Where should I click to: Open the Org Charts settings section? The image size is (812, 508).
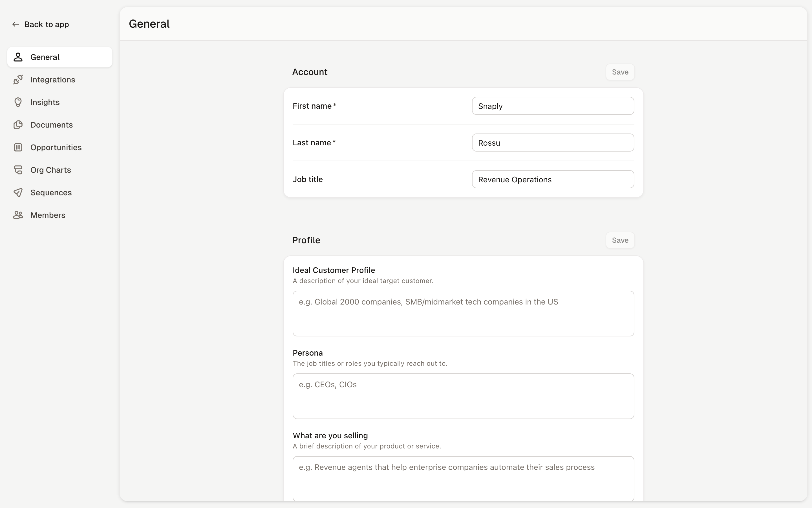[x=60, y=170]
